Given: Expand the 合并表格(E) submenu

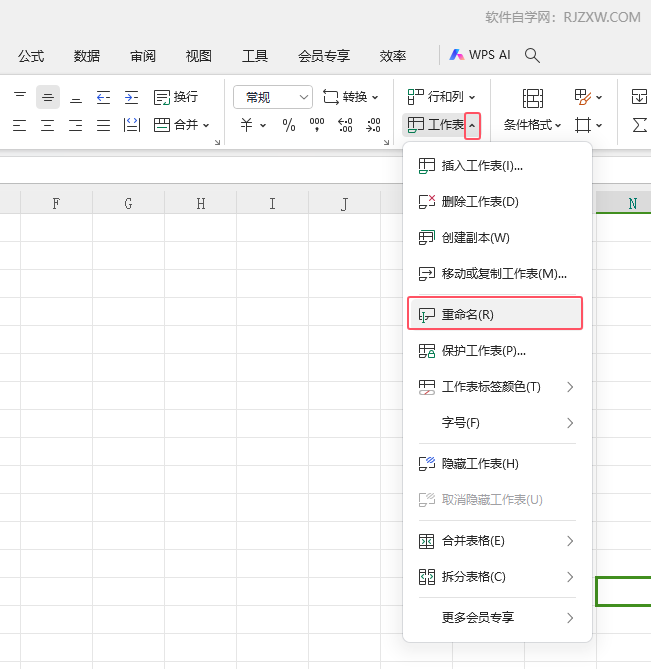Looking at the screenshot, I should coord(497,541).
